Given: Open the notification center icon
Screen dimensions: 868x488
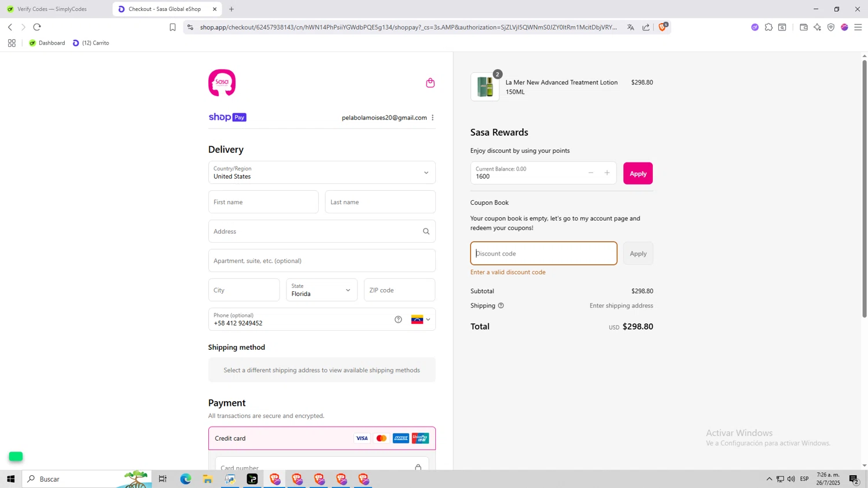Looking at the screenshot, I should click(x=854, y=479).
